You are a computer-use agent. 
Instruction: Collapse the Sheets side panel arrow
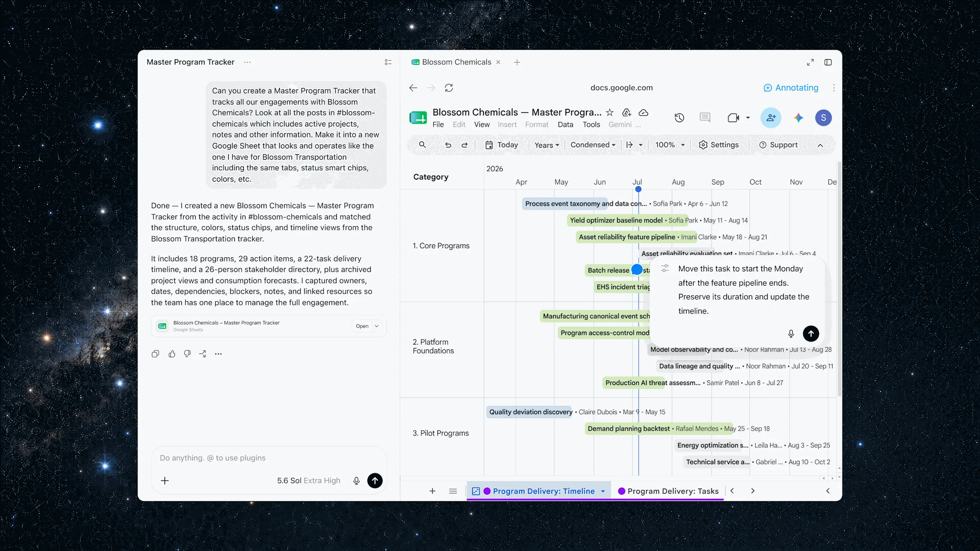click(828, 491)
